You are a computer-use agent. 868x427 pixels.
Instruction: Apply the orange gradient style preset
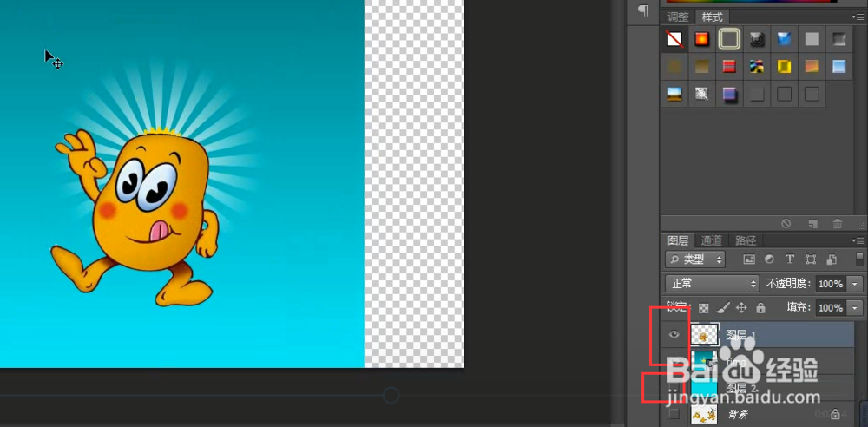[812, 67]
